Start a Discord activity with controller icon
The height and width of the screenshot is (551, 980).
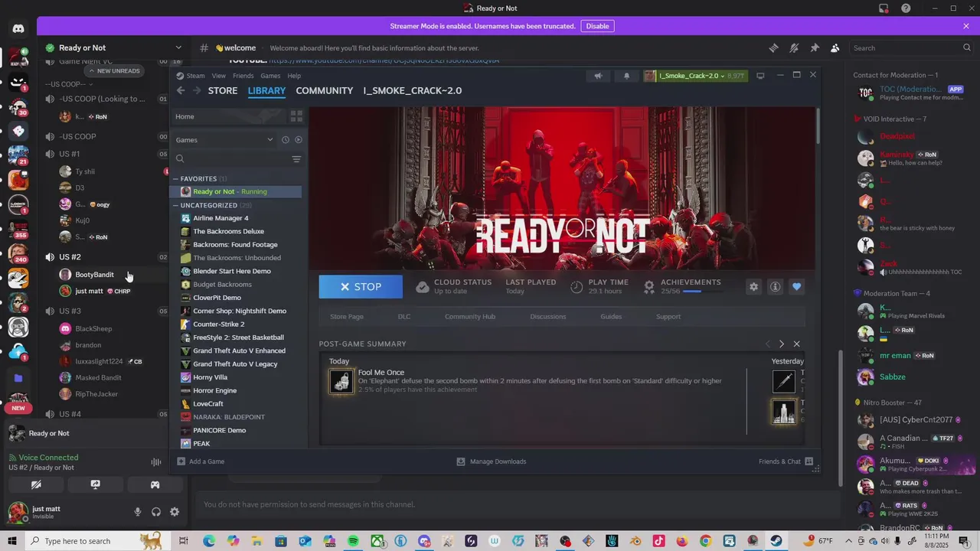point(155,484)
